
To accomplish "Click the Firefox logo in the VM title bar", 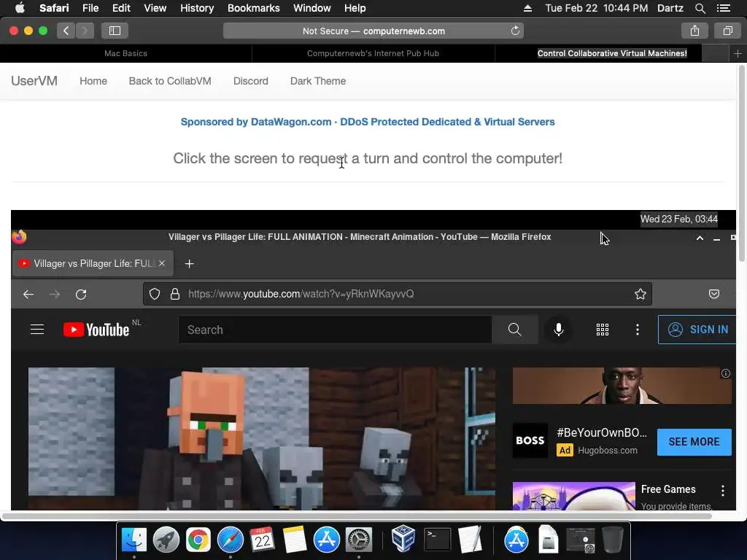I will 19,237.
